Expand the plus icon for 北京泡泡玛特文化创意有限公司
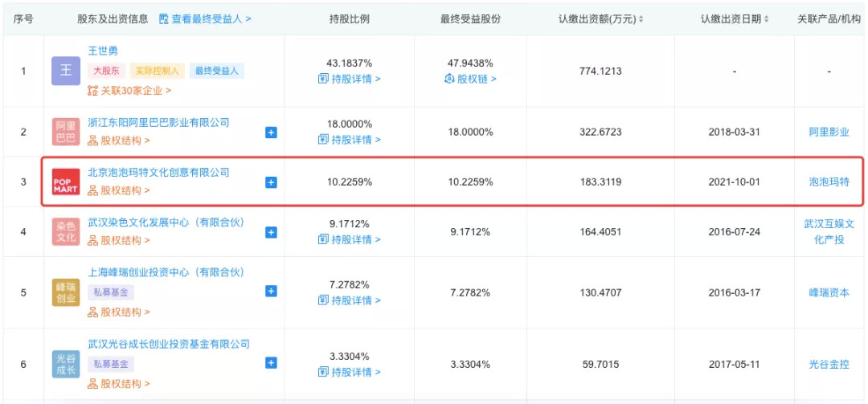868x404 pixels. pyautogui.click(x=271, y=182)
